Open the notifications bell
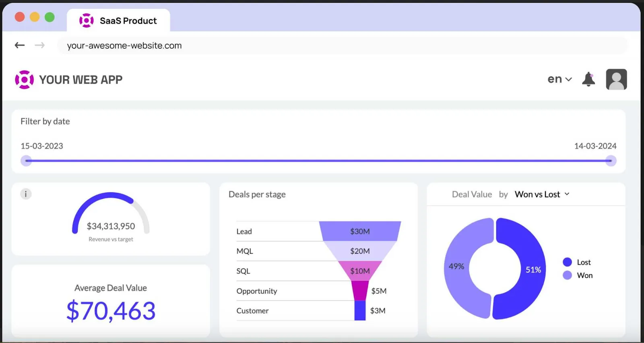The width and height of the screenshot is (644, 343). [x=588, y=79]
